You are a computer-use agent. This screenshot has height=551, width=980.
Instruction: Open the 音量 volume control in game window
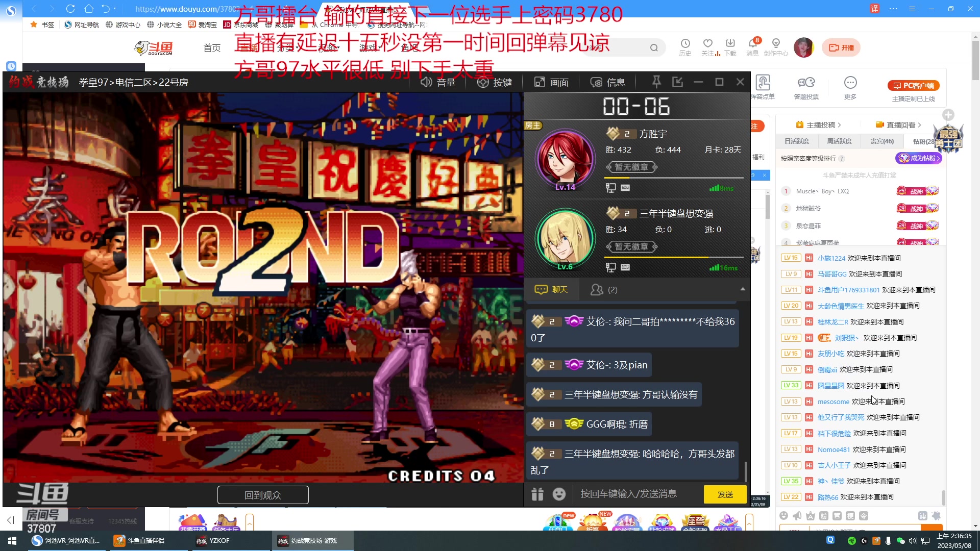(x=437, y=82)
